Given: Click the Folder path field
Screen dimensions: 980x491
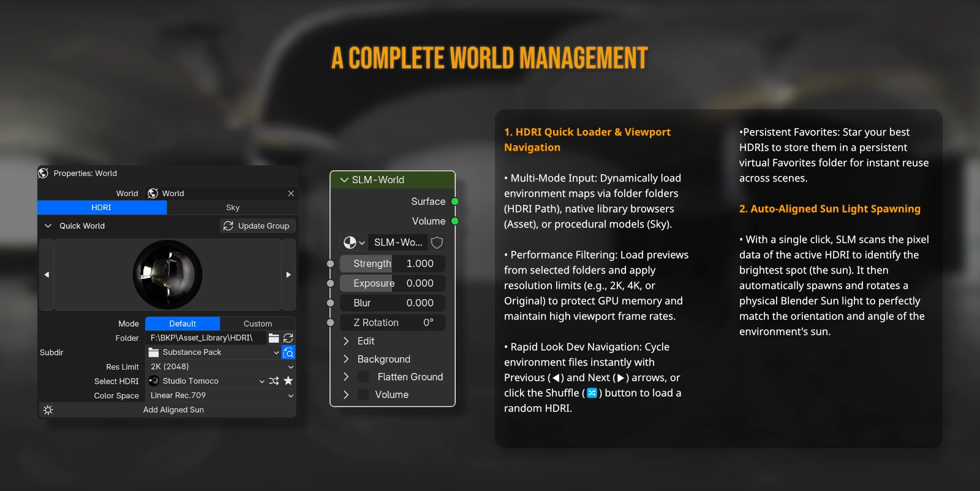Looking at the screenshot, I should click(206, 338).
